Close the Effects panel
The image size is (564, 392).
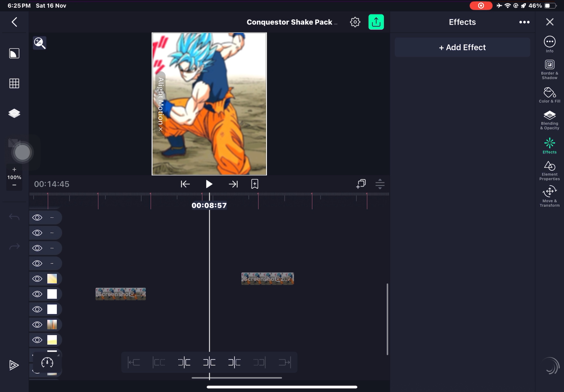click(550, 22)
